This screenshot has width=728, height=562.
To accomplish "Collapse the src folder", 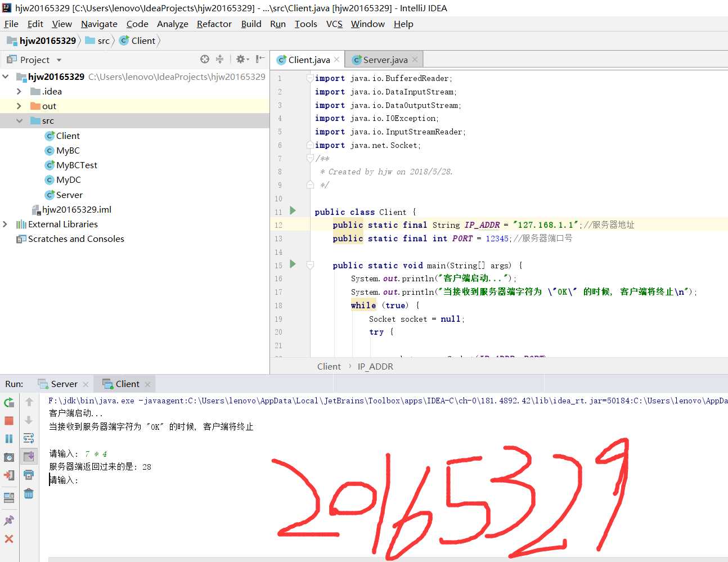I will pyautogui.click(x=19, y=120).
